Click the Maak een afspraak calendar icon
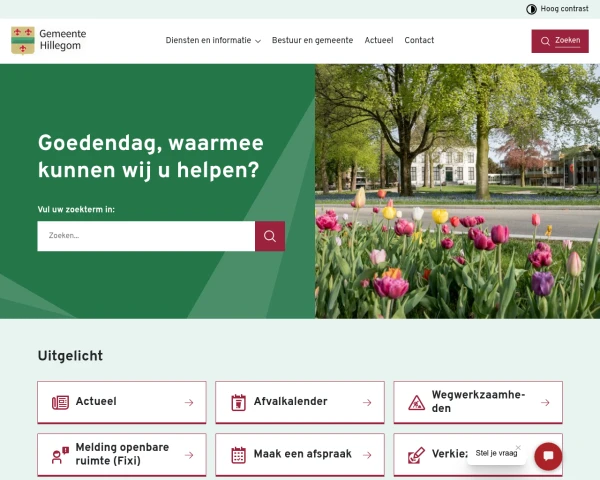 point(238,455)
